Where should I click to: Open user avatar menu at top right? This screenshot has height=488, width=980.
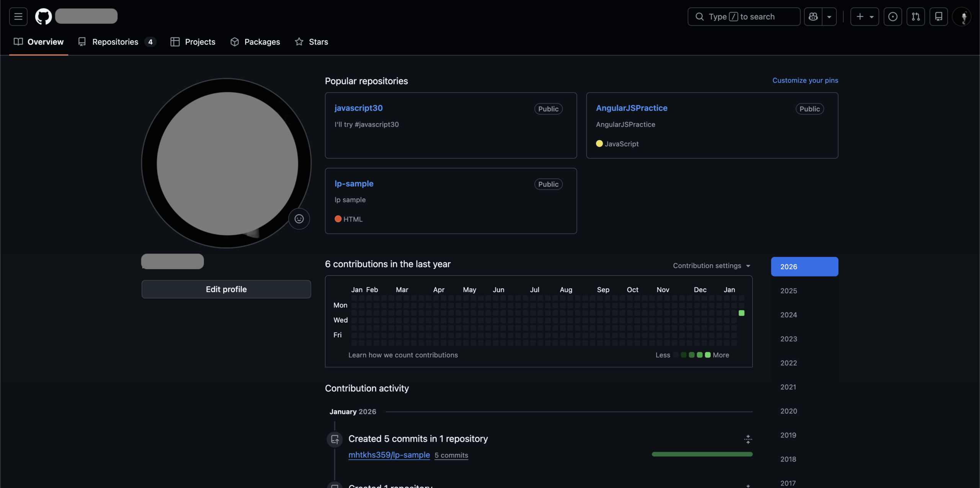[962, 16]
